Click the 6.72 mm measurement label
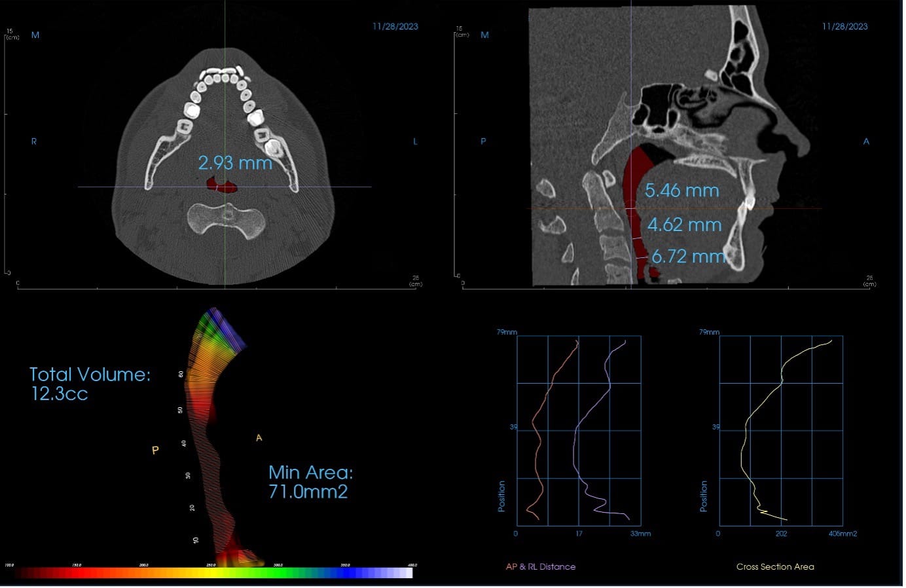Viewport: 906px width, 588px height. (687, 256)
